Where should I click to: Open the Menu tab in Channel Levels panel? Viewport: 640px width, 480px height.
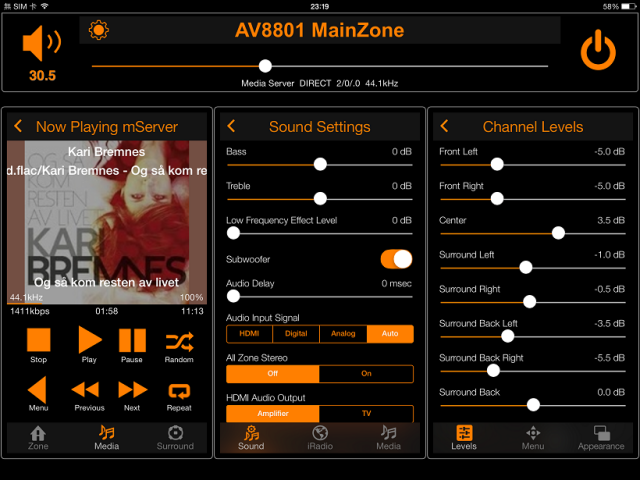point(533,438)
